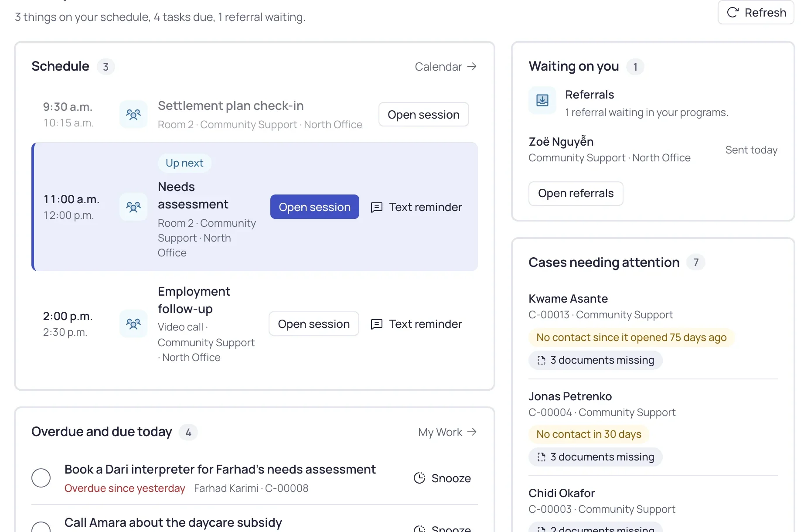Screen dimensions: 811x532
Task: Open task Call Amara about daycare subsidy
Action: (173, 523)
